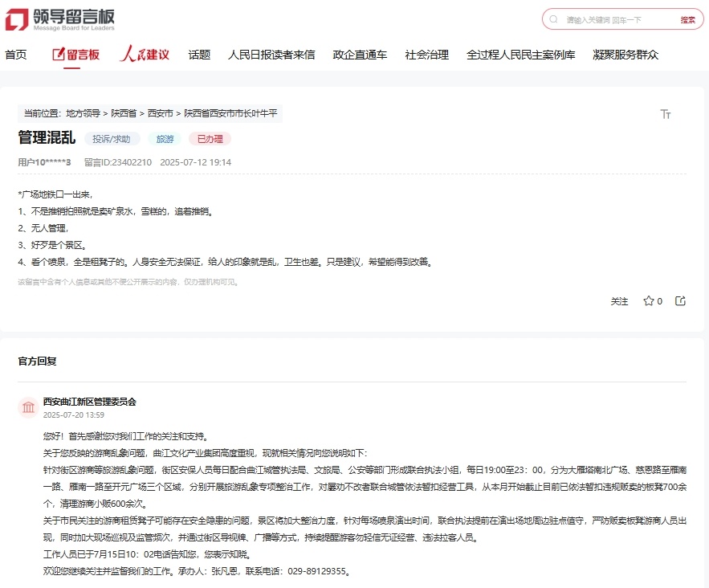Click into the search keyword input field
Image resolution: width=709 pixels, height=588 pixels.
pos(614,19)
